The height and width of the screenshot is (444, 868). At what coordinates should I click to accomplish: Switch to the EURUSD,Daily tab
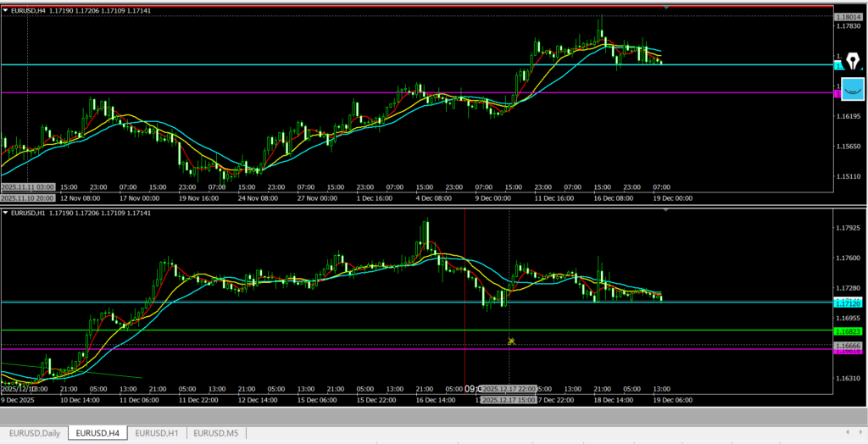pyautogui.click(x=34, y=433)
